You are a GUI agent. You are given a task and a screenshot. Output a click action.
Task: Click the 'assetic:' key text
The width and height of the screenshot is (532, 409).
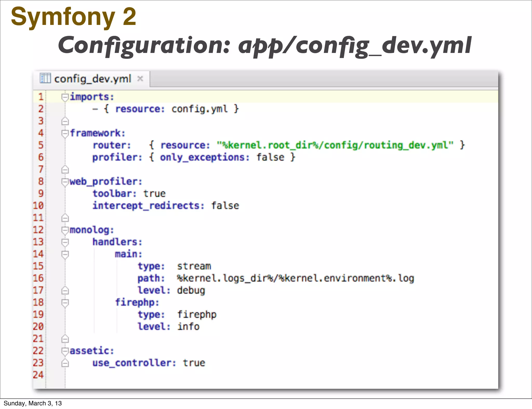[x=92, y=351]
